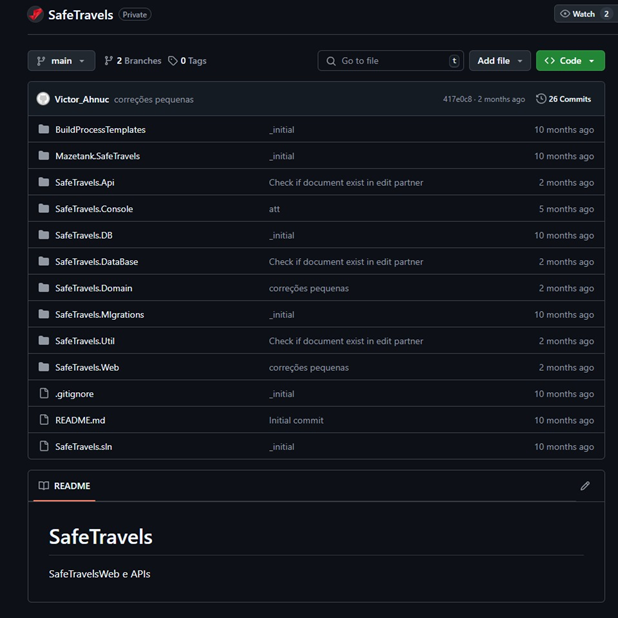Screen dimensions: 618x618
Task: Click the folder icon beside SafeTravels.Api
Action: 44,183
